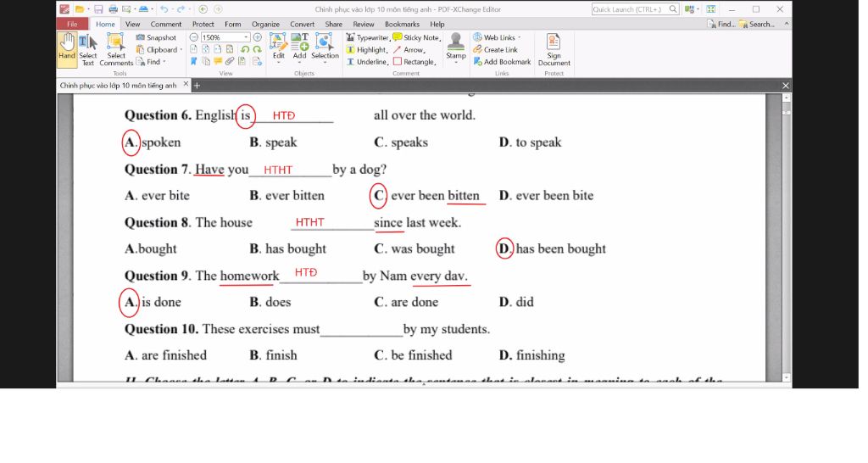Click the Open folder icon in quick access

click(x=80, y=9)
